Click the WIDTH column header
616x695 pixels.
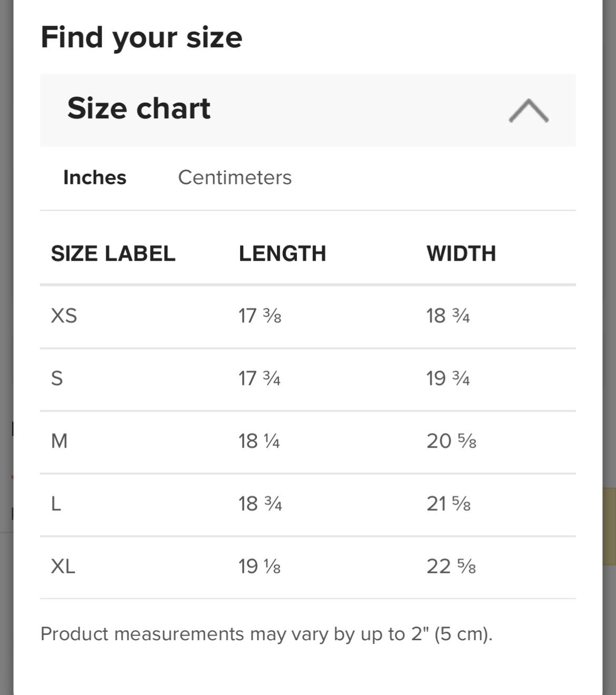coord(461,254)
